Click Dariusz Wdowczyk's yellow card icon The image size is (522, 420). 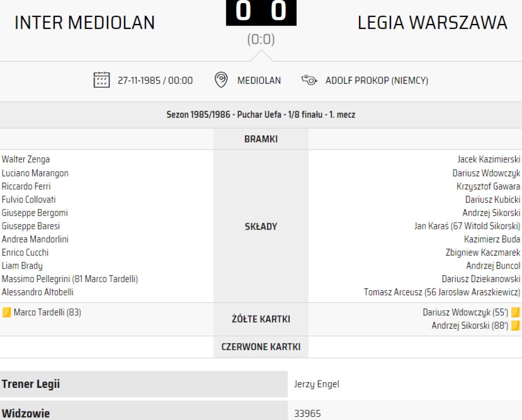pos(515,312)
